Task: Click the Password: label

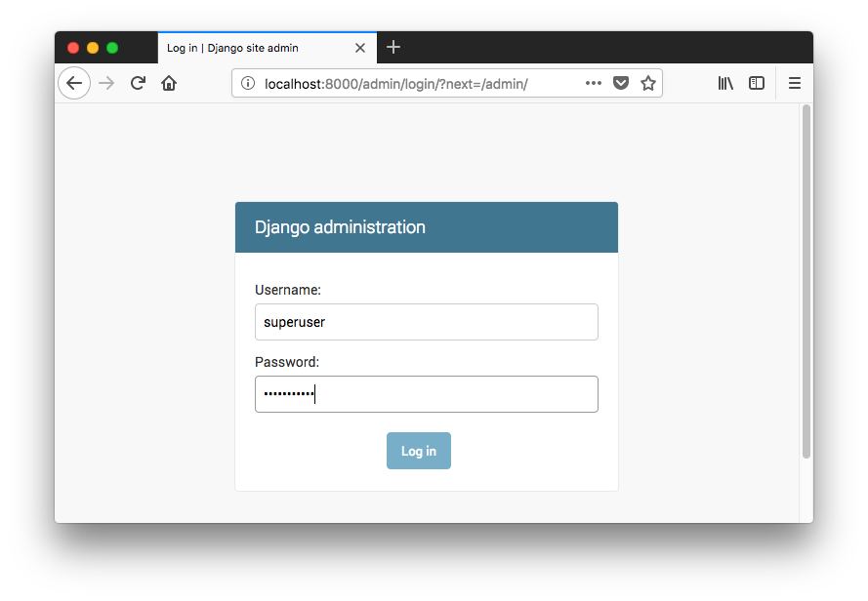Action: point(287,362)
